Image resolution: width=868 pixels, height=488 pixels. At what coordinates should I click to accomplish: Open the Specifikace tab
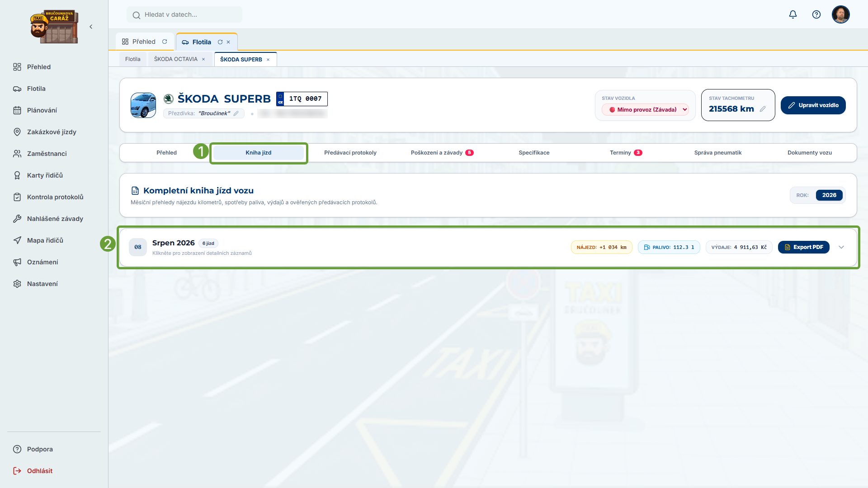(x=534, y=153)
